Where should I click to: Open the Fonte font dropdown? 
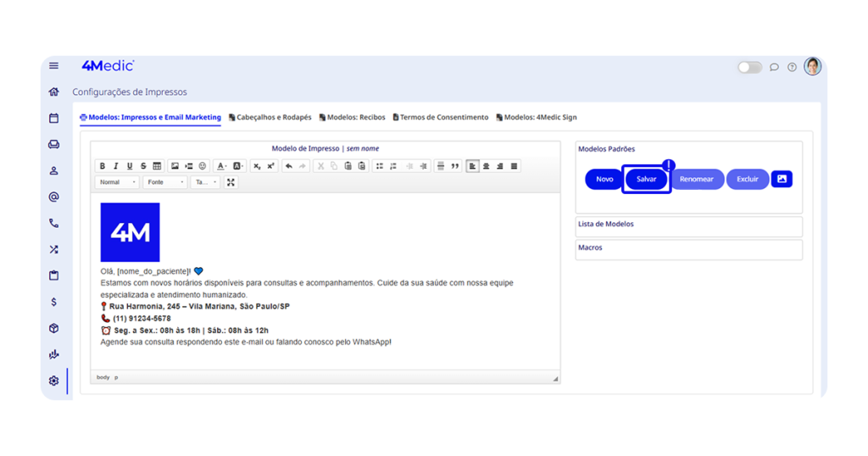click(x=164, y=182)
